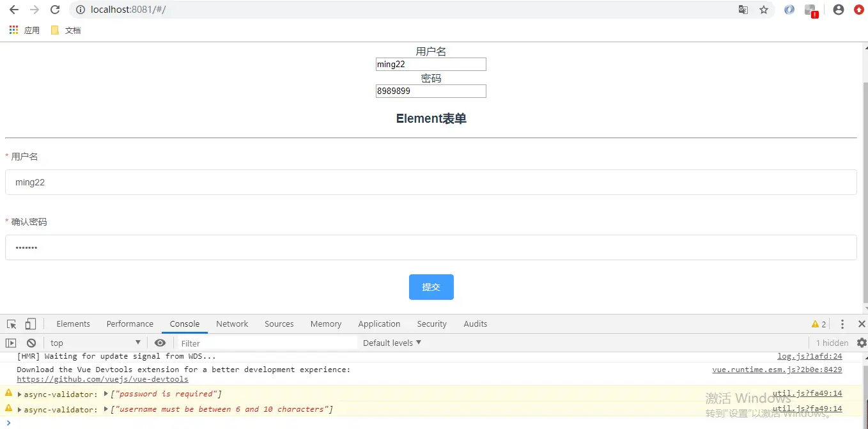Expand the "password is required" array

pos(106,394)
